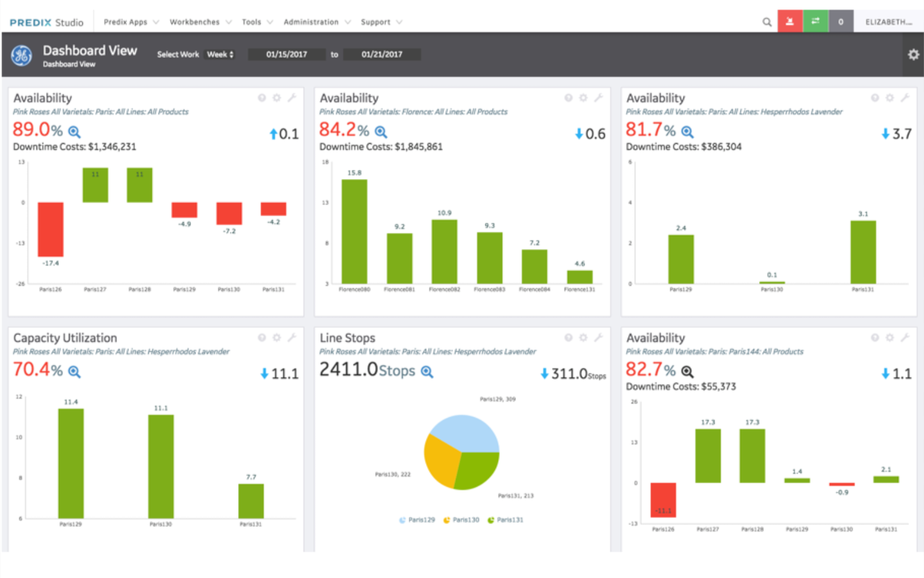Toggle Paris131 legend item in pie chart

point(506,520)
